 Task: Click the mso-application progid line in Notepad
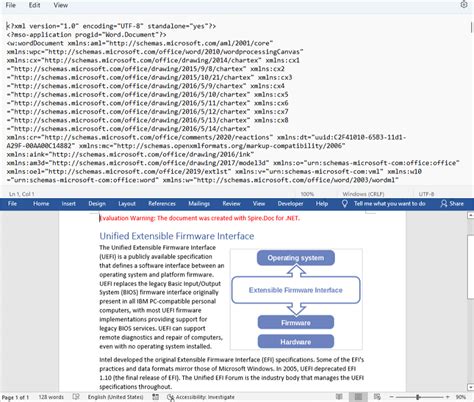[x=86, y=35]
